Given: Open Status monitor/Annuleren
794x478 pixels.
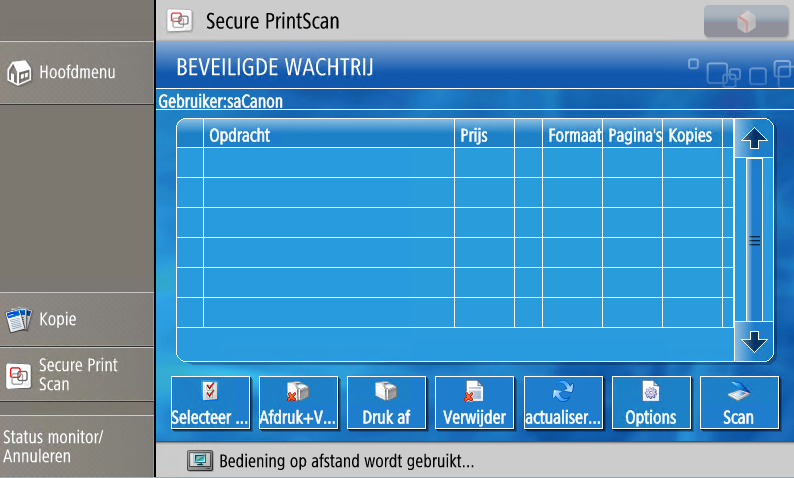Looking at the screenshot, I should pos(76,447).
